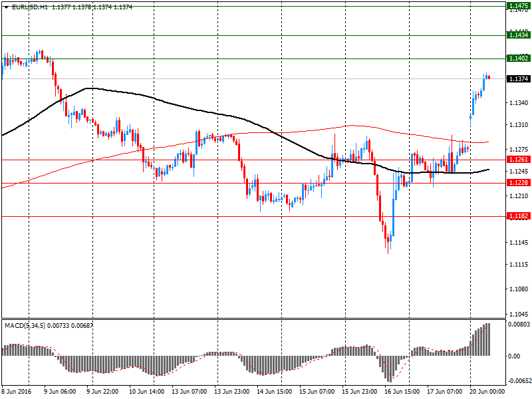This screenshot has width=532, height=399.
Task: Click the 1.1275 price scale value
Action: (519, 149)
